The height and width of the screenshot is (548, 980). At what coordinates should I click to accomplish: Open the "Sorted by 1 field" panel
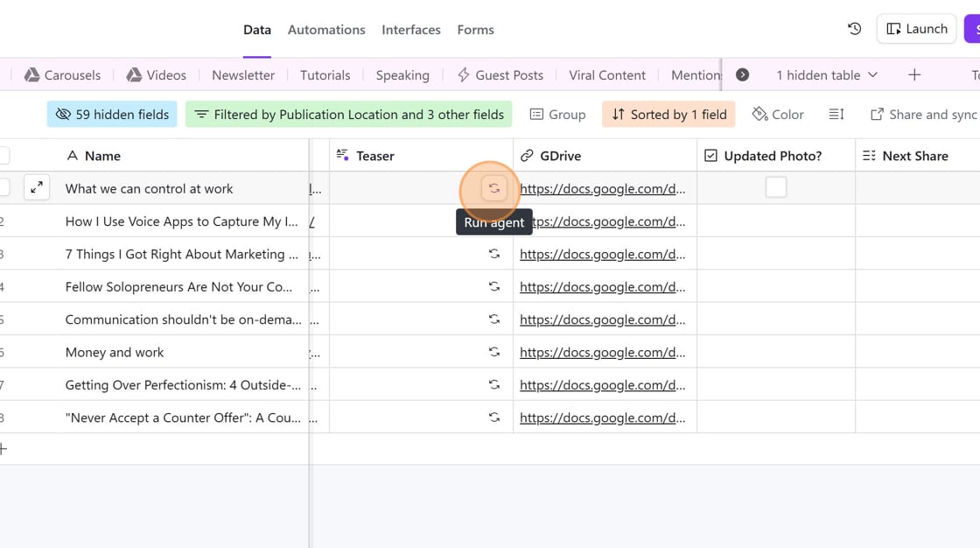668,114
